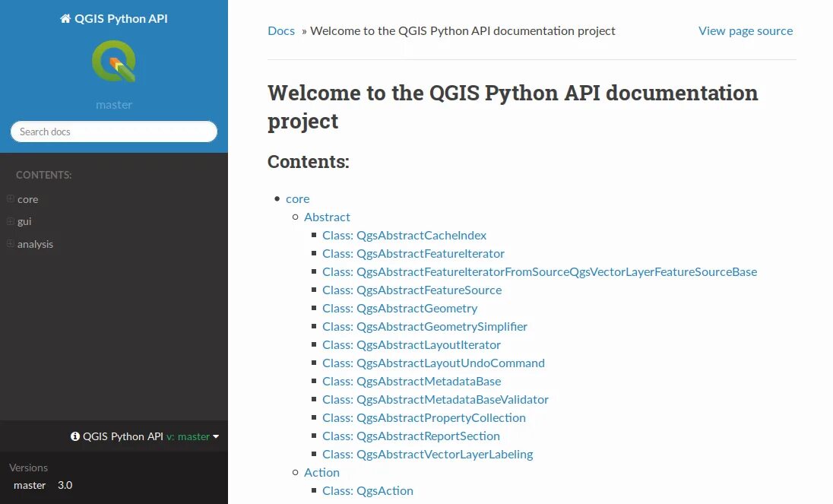Select version 3.0 in Versions list
This screenshot has width=833, height=504.
pos(65,485)
